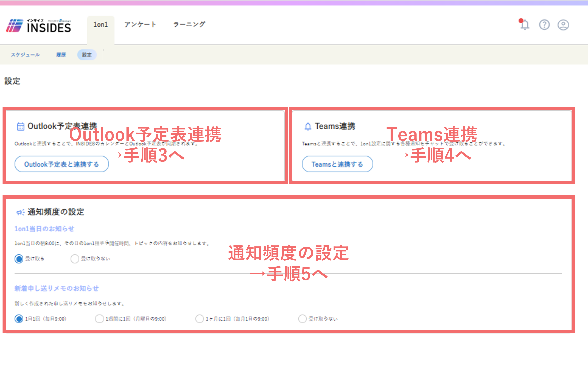Click the calendar icon beside Outlook予定表連携

(21, 126)
